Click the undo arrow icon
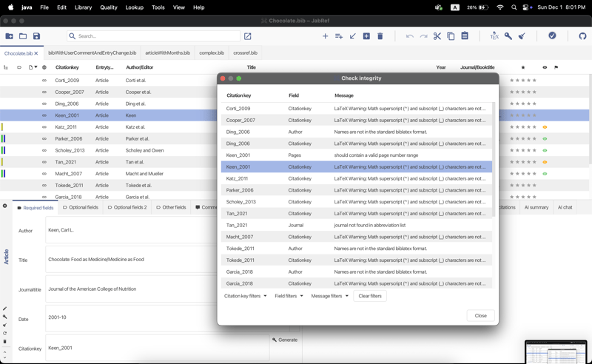The image size is (592, 364). [x=409, y=36]
